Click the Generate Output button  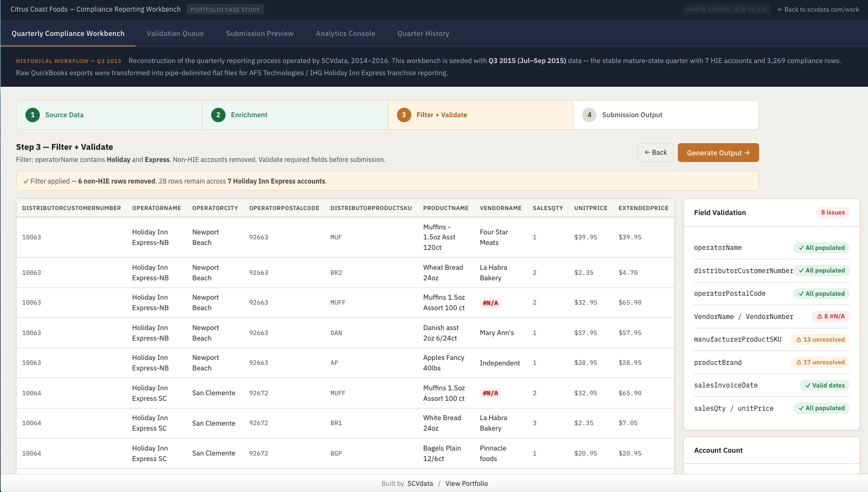point(718,153)
